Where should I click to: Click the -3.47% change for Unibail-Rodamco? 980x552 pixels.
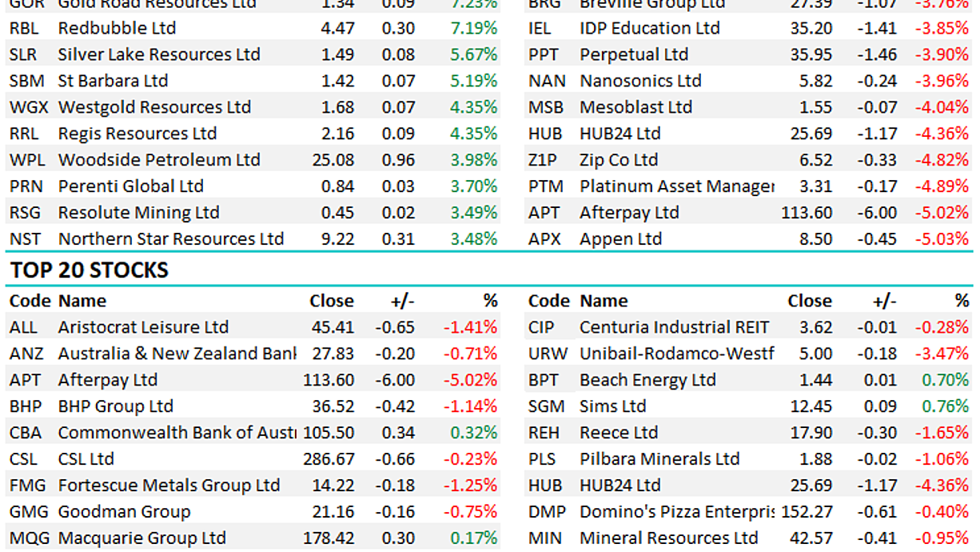click(x=942, y=354)
